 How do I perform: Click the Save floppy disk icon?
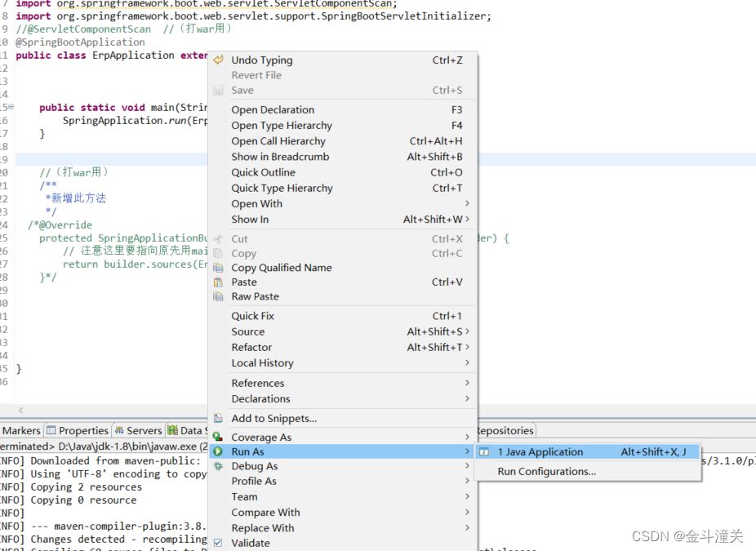tap(219, 90)
